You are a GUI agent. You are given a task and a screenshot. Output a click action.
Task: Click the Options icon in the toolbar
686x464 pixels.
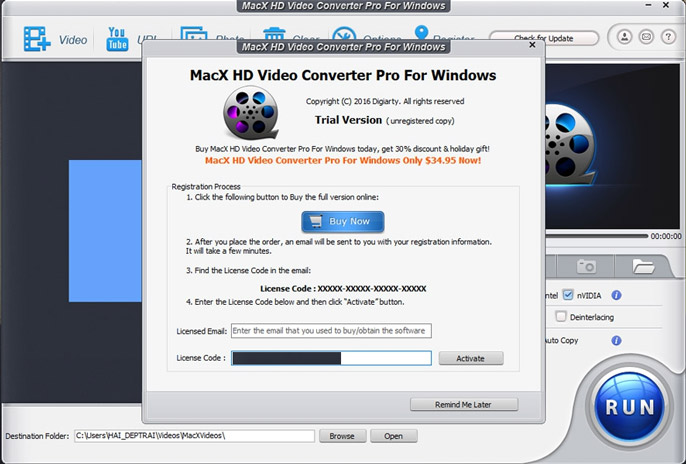tap(344, 34)
